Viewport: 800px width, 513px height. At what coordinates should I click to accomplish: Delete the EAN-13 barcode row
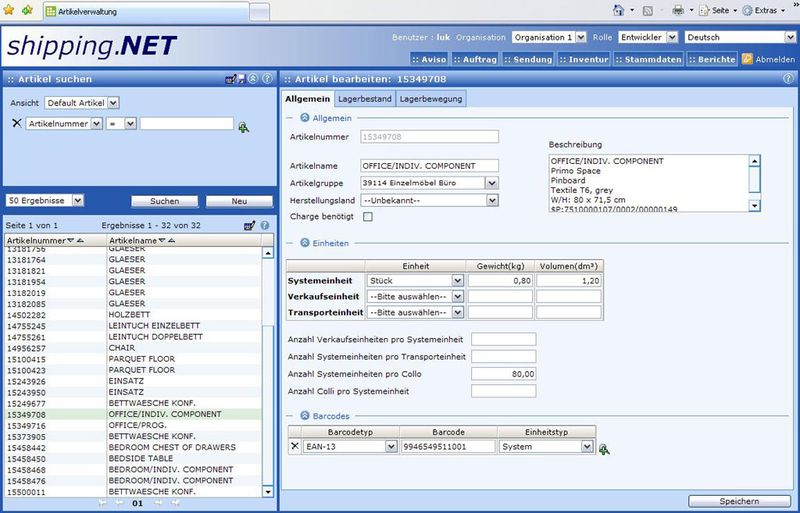click(294, 447)
